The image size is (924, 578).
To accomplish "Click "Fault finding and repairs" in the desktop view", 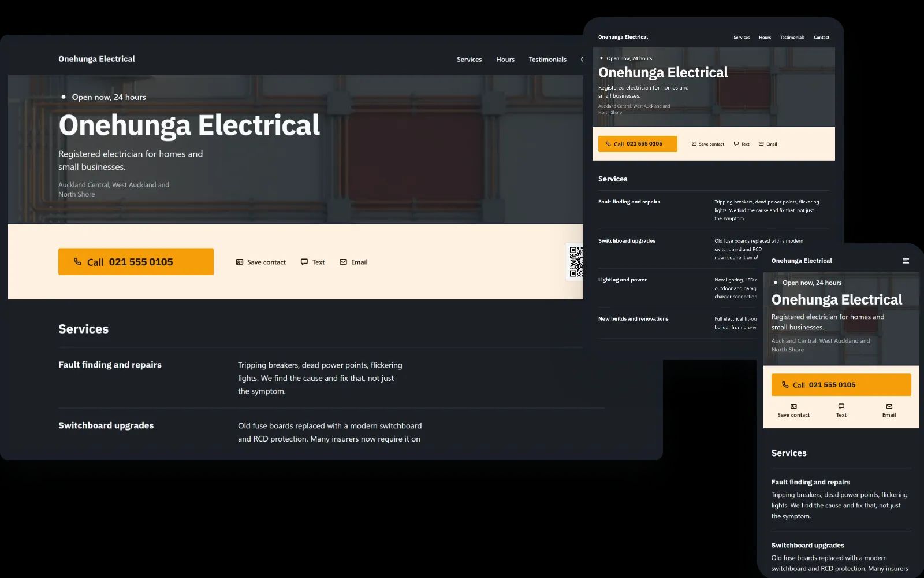I will click(x=110, y=365).
